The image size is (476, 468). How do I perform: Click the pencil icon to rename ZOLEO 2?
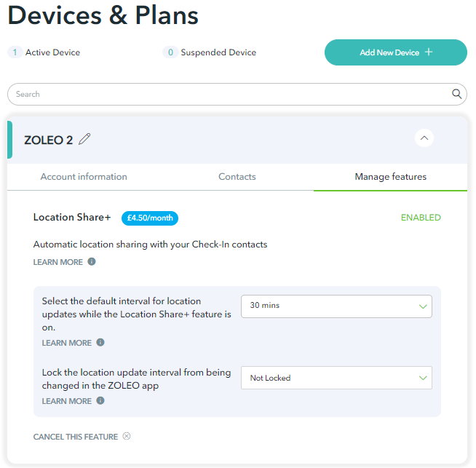pos(84,139)
